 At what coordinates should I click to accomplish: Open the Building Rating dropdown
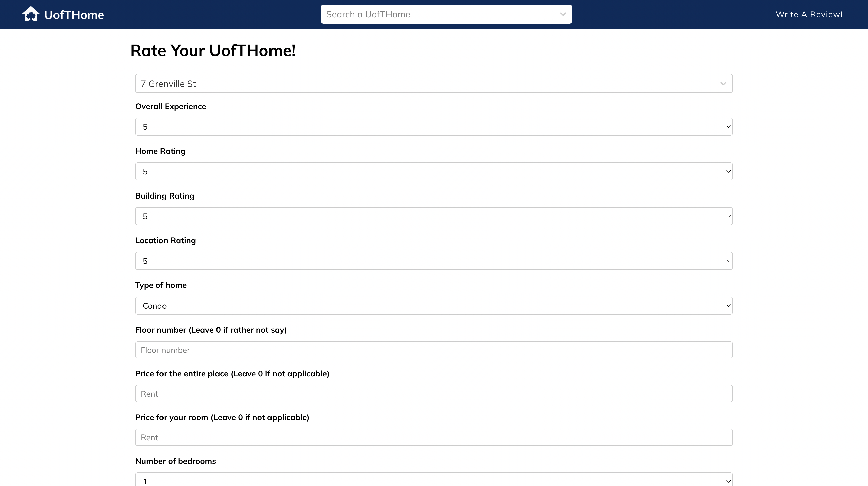coord(434,216)
